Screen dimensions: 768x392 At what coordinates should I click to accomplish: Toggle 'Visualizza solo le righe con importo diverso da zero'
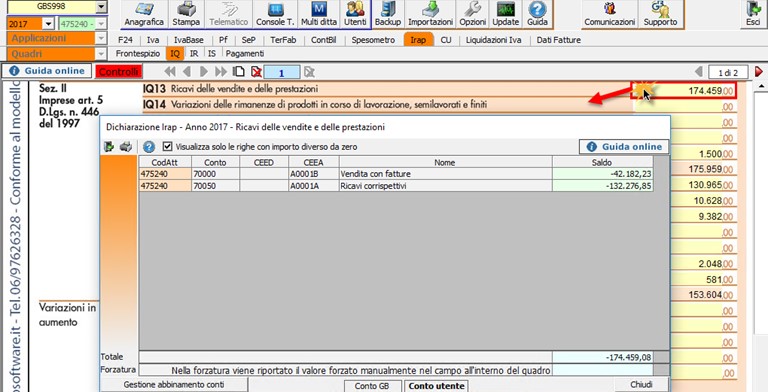(168, 147)
